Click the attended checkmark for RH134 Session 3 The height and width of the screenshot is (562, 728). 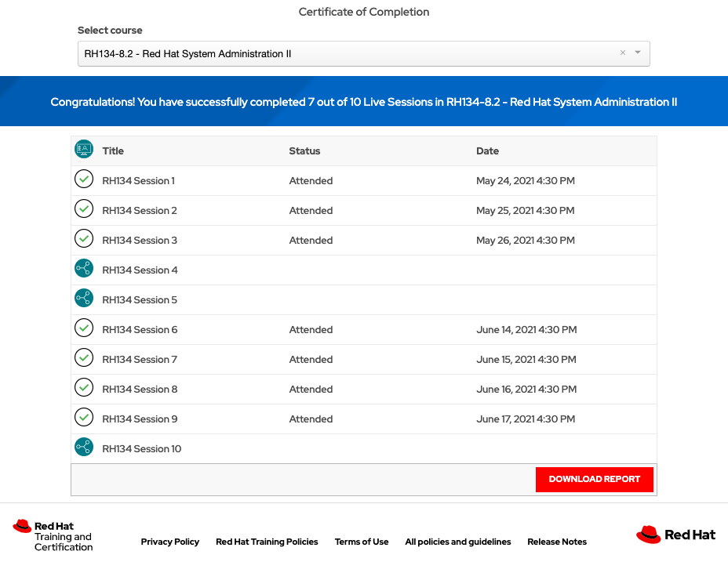[x=83, y=239]
